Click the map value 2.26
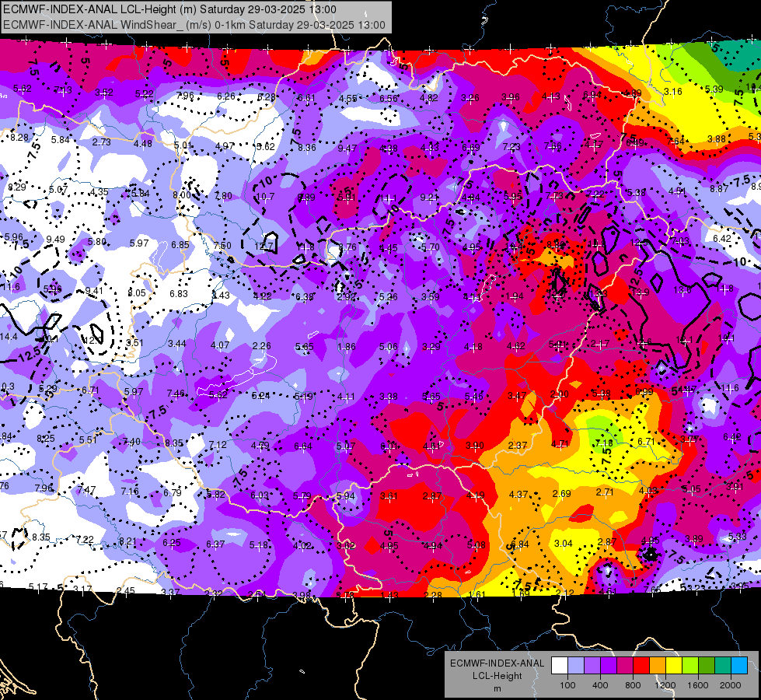 tap(262, 346)
